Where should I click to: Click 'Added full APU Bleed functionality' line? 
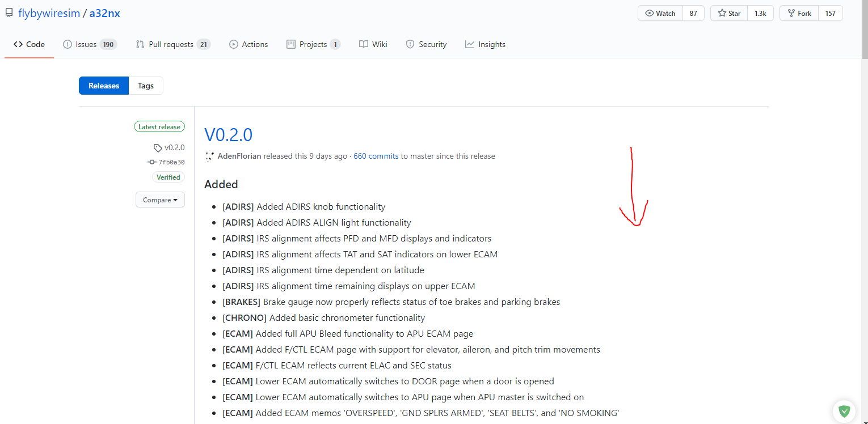tap(348, 334)
